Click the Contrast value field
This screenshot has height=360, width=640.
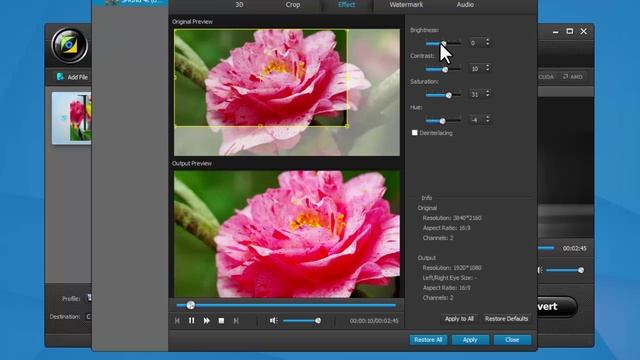click(476, 69)
